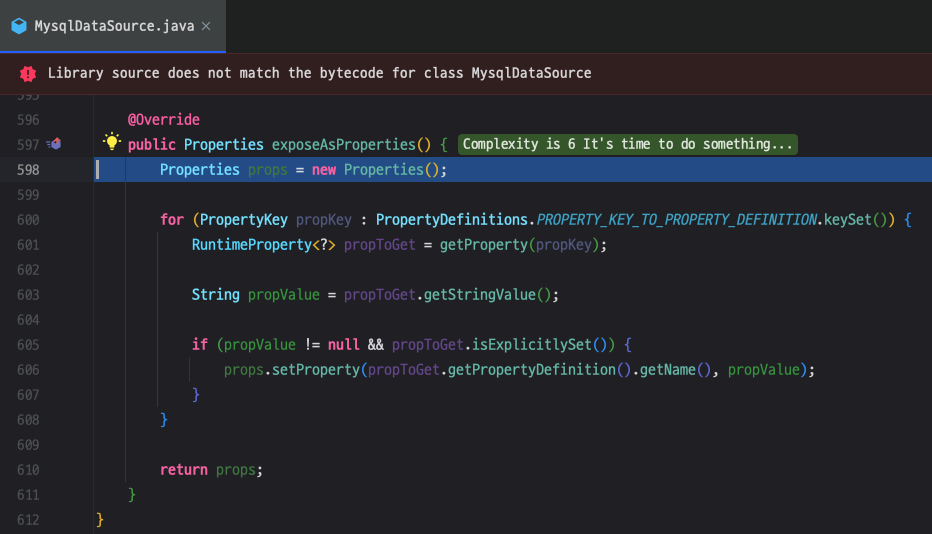Click the getPropertyDefinition method call
This screenshot has height=534, width=932.
pyautogui.click(x=531, y=370)
